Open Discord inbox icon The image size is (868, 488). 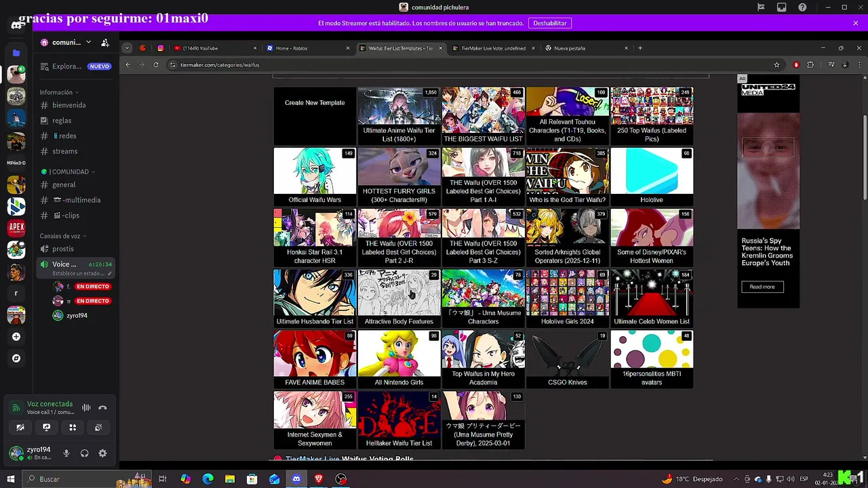pyautogui.click(x=782, y=7)
